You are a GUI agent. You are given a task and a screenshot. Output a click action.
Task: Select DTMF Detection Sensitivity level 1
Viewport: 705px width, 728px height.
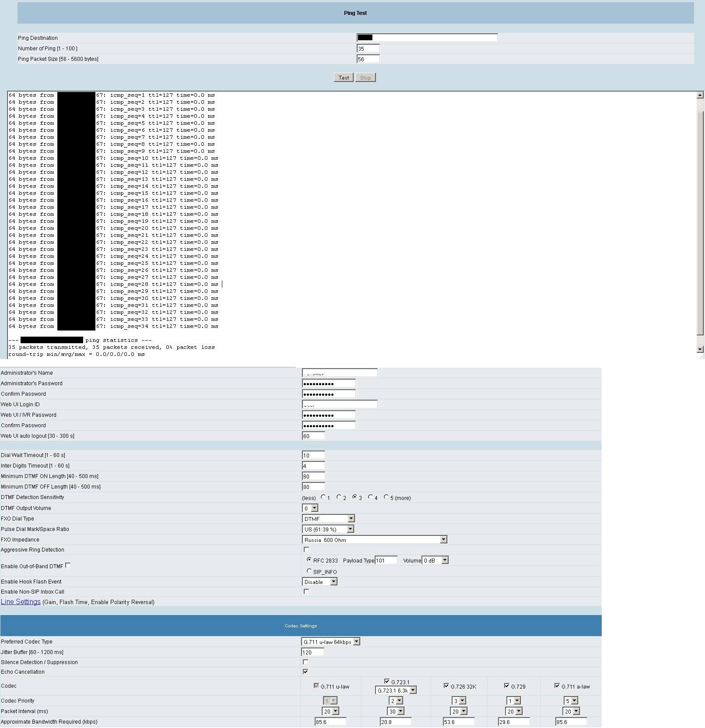(x=323, y=497)
